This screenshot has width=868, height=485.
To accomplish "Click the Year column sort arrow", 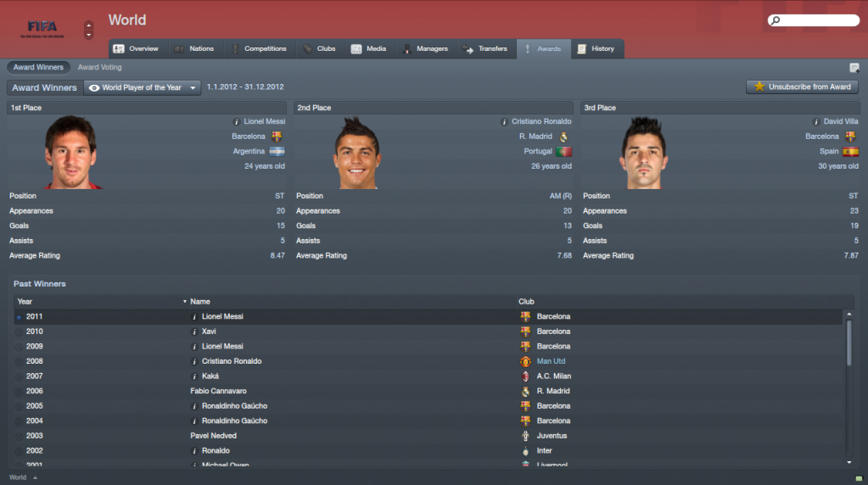I will click(x=185, y=302).
